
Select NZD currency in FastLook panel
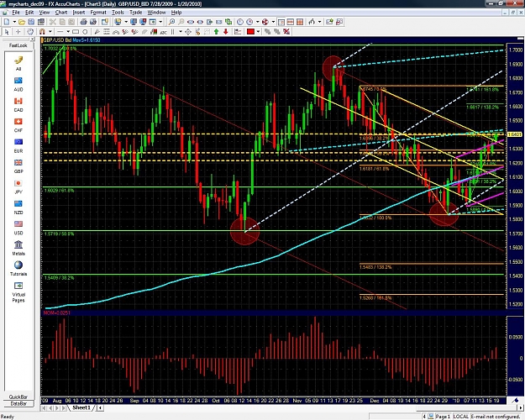click(18, 207)
